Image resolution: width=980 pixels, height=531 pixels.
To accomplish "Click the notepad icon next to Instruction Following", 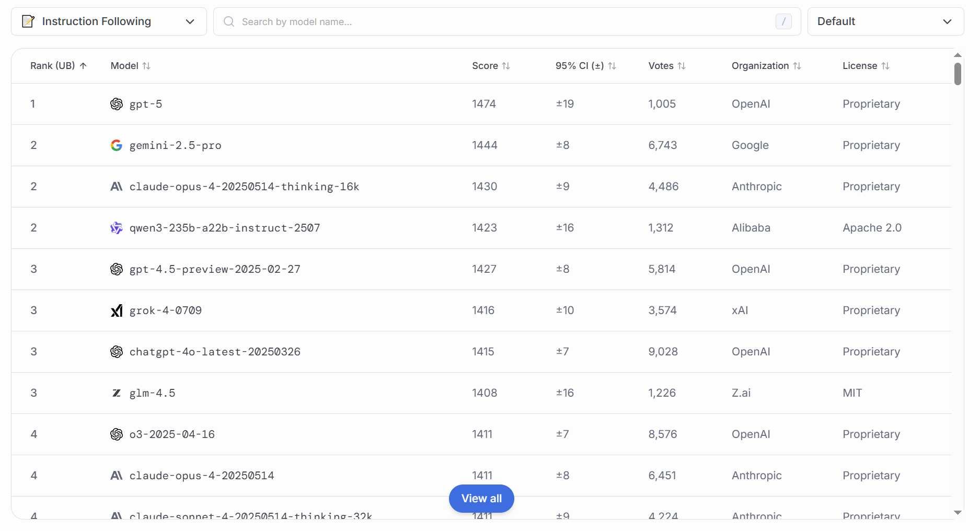I will [28, 21].
